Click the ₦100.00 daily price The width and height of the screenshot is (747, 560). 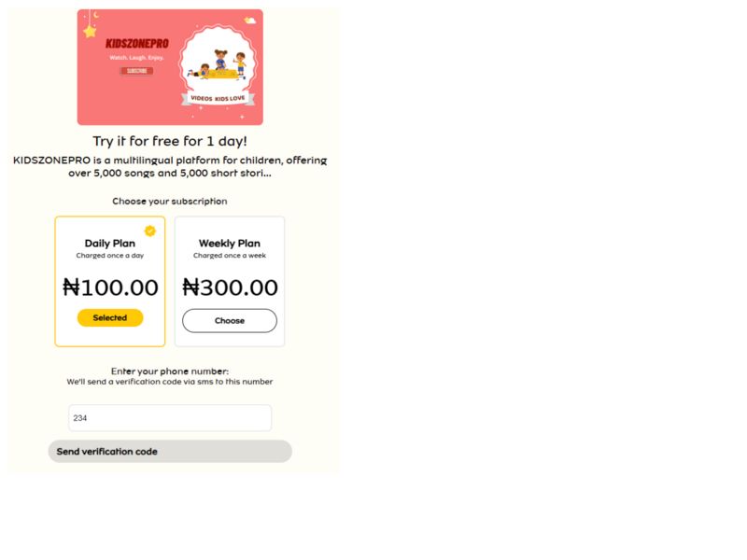click(x=110, y=287)
